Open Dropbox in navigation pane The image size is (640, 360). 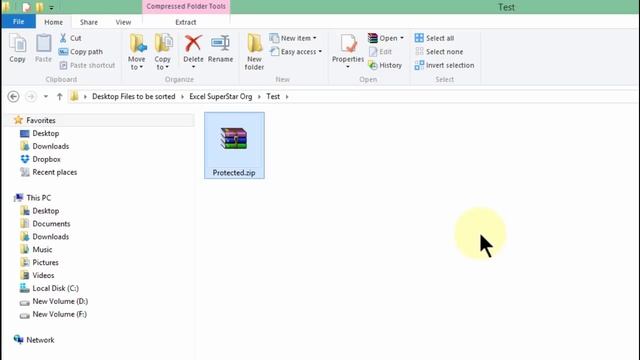(46, 159)
